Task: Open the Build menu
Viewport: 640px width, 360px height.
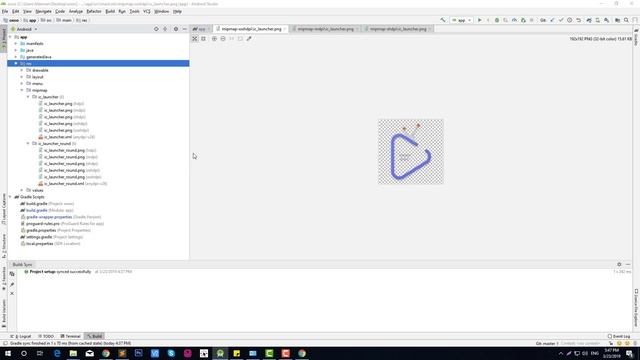Action: 110,11
